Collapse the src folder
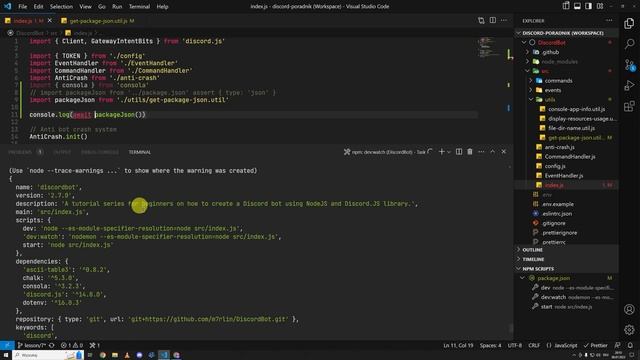This screenshot has width=640, height=360. click(x=567, y=71)
